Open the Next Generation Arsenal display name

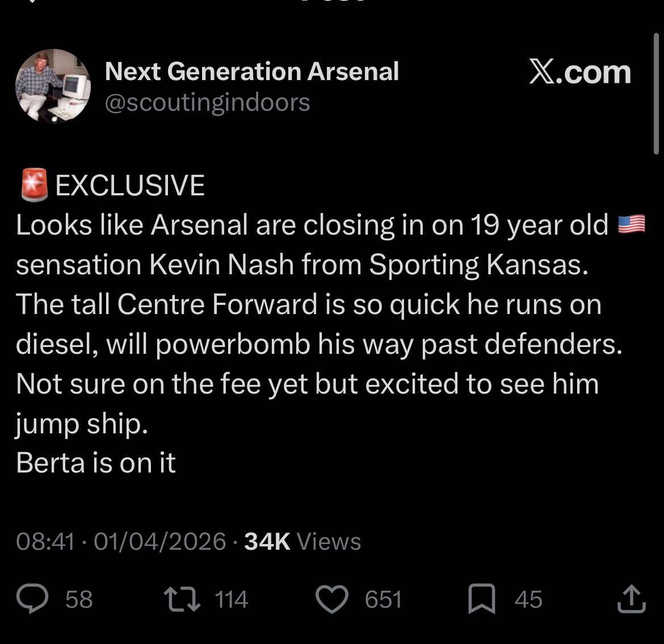pos(252,72)
